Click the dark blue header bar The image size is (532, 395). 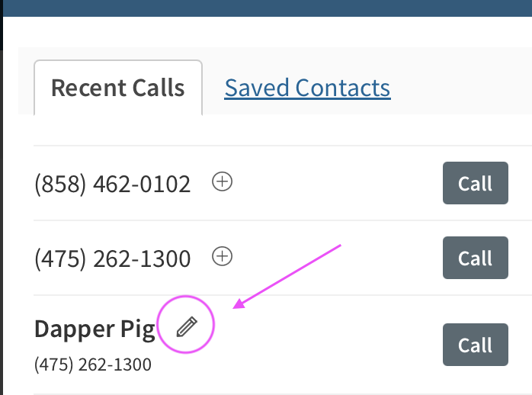point(267,8)
